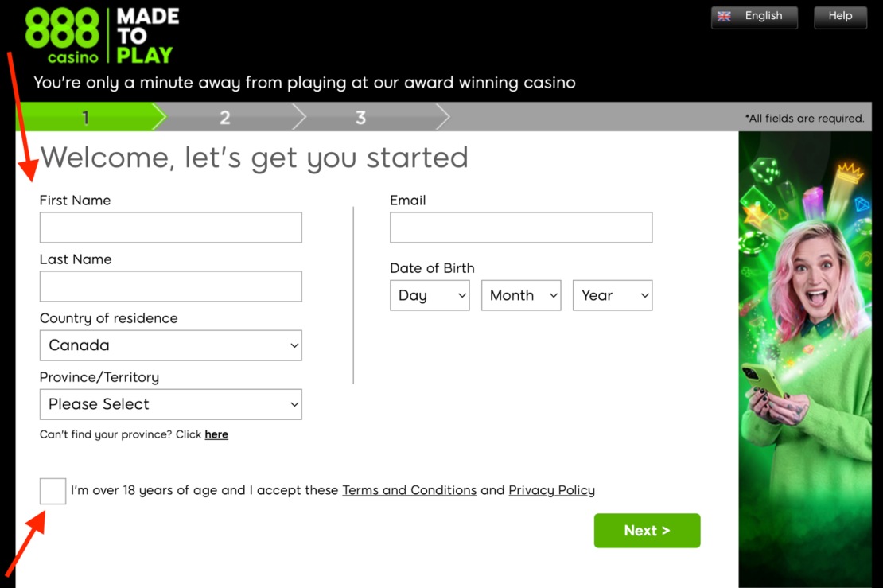
Task: Open the Privacy Policy link
Action: coord(552,491)
